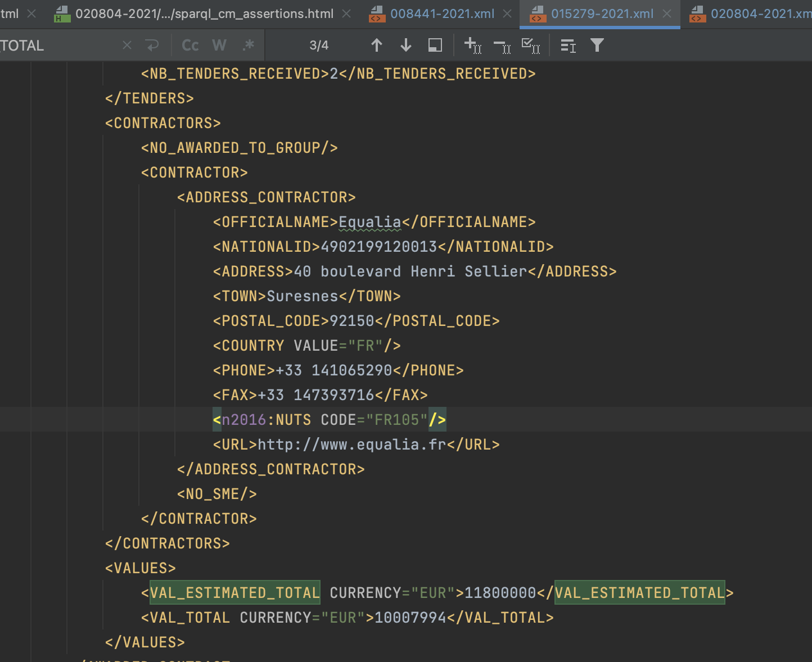Open the 020804-2021.xml tab
Viewport: 812px width, 662px height.
click(x=759, y=13)
